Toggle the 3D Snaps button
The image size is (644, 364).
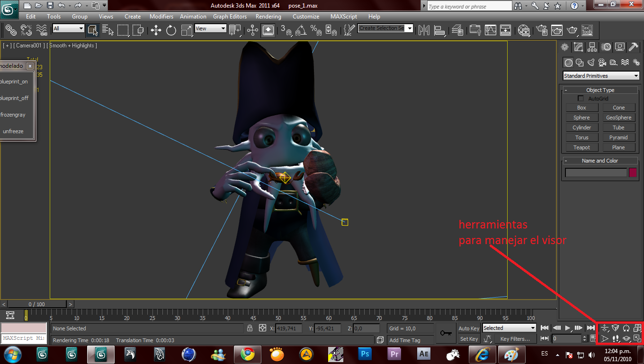[x=286, y=30]
